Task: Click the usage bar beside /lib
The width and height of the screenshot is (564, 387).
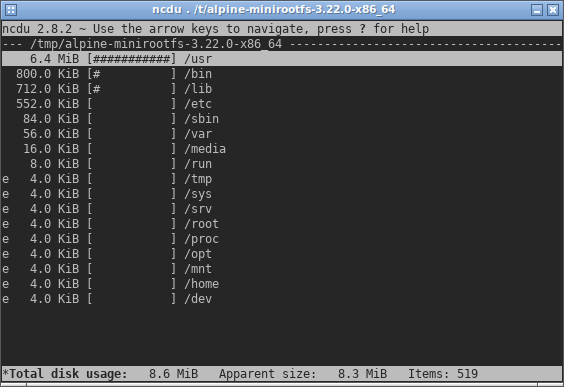Action: click(x=132, y=89)
